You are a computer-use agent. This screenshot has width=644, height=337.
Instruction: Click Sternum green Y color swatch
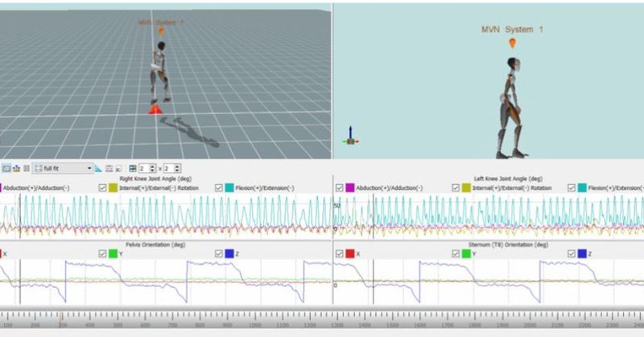coord(466,253)
